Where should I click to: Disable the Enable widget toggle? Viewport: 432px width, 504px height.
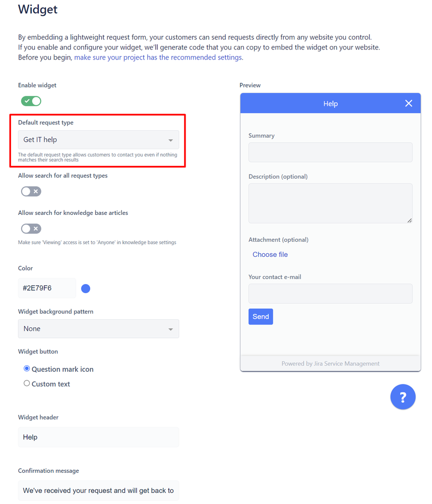click(31, 101)
